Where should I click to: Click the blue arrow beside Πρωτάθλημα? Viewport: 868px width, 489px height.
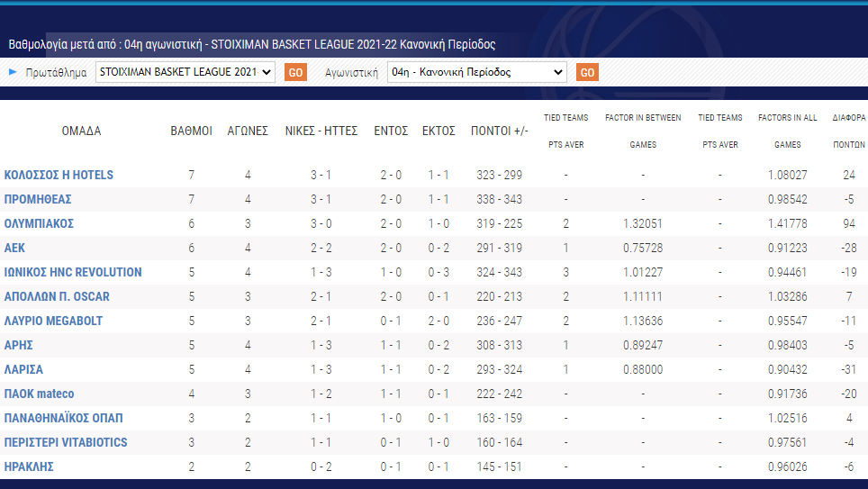13,72
